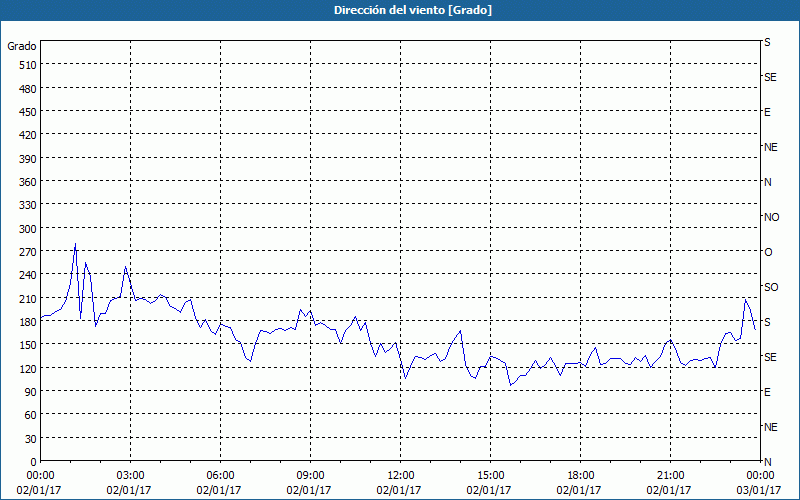Click the 150 value on the left axis

pyautogui.click(x=28, y=345)
